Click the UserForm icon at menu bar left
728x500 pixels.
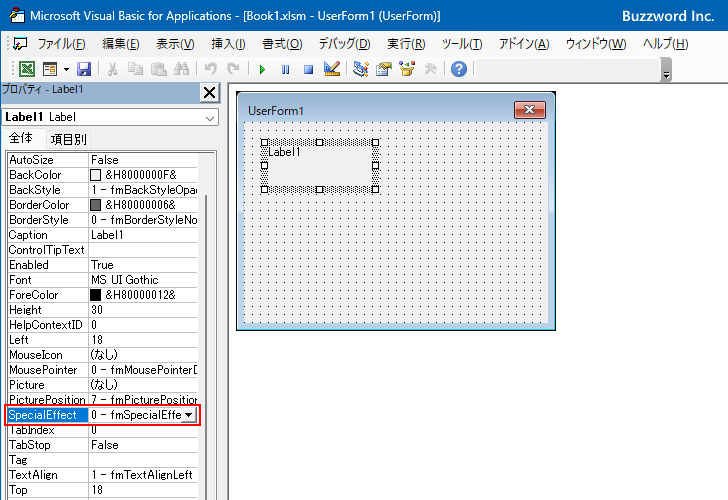pyautogui.click(x=20, y=44)
